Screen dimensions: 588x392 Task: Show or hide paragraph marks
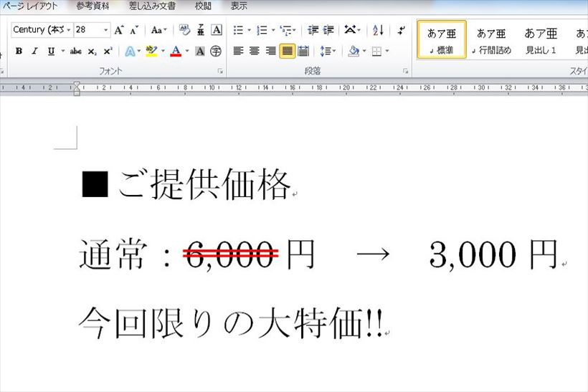pos(402,30)
